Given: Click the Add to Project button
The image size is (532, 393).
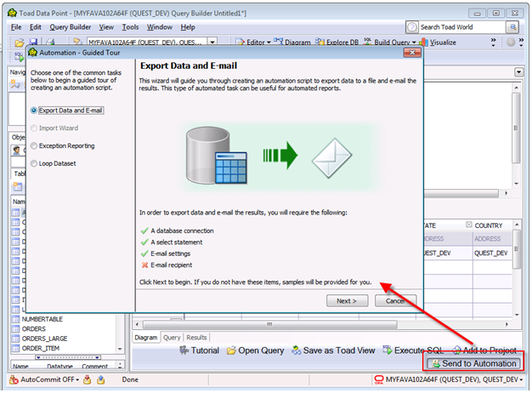Looking at the screenshot, I should click(484, 350).
